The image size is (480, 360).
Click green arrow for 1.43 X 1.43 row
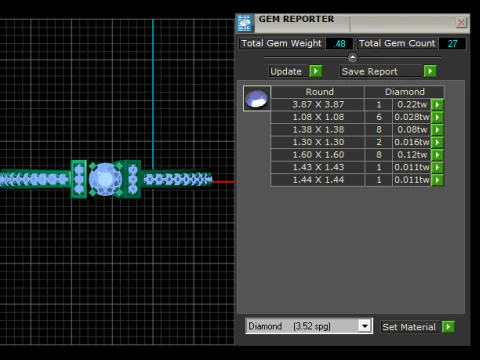(437, 167)
